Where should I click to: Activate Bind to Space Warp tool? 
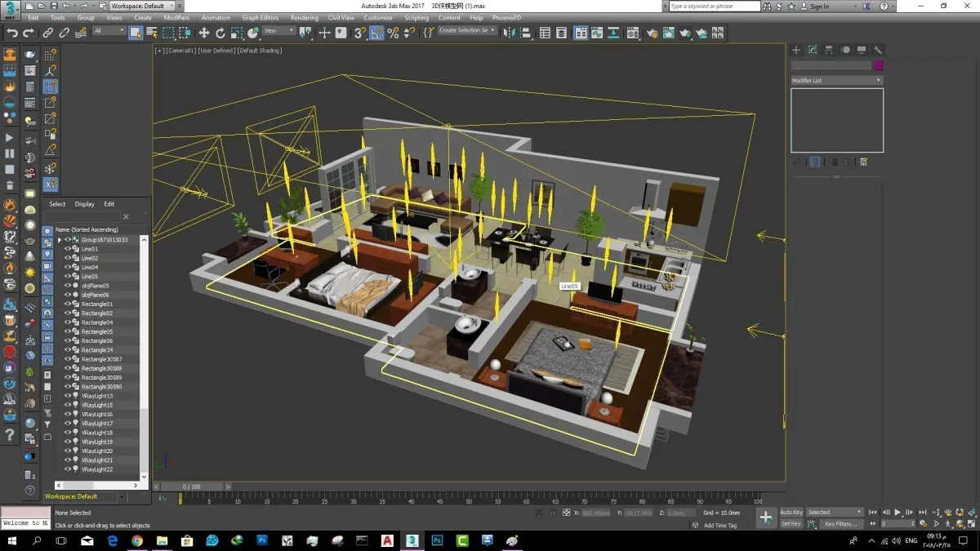pos(80,33)
